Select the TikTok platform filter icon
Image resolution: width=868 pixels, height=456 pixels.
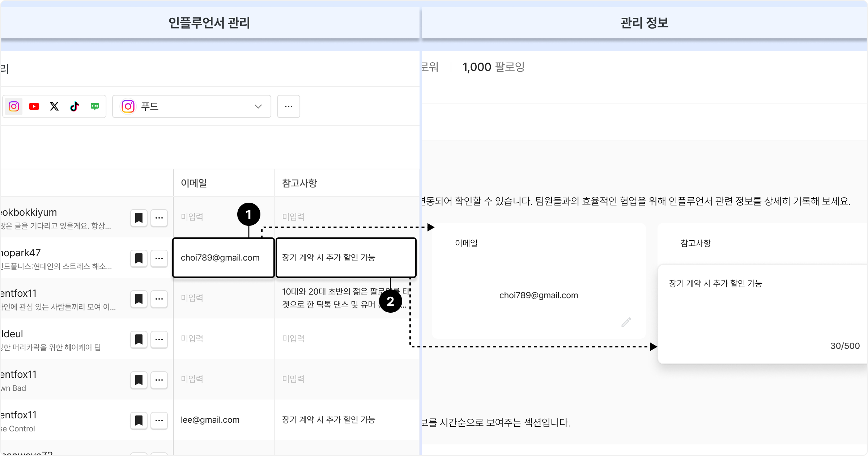(x=75, y=106)
